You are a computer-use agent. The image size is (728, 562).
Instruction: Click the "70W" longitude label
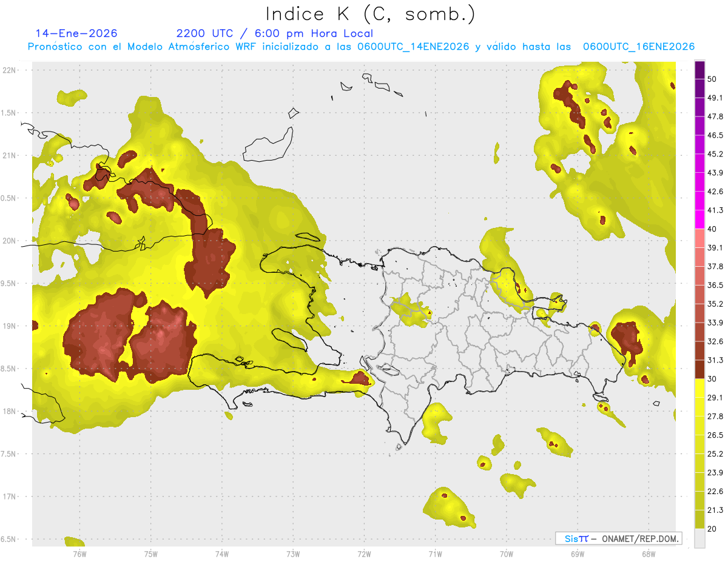click(x=507, y=554)
